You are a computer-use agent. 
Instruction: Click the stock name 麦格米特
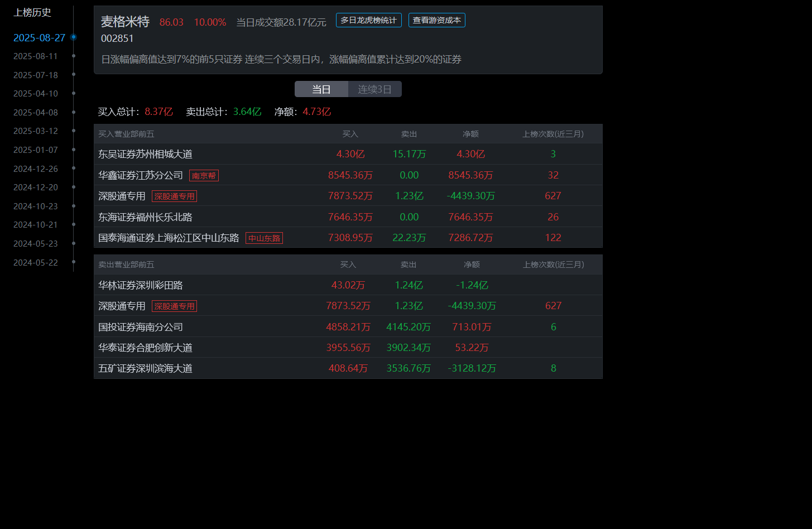point(125,22)
